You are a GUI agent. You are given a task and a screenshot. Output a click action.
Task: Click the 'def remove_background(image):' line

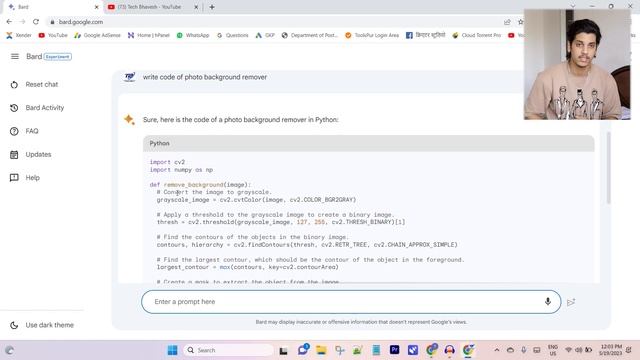tap(200, 184)
